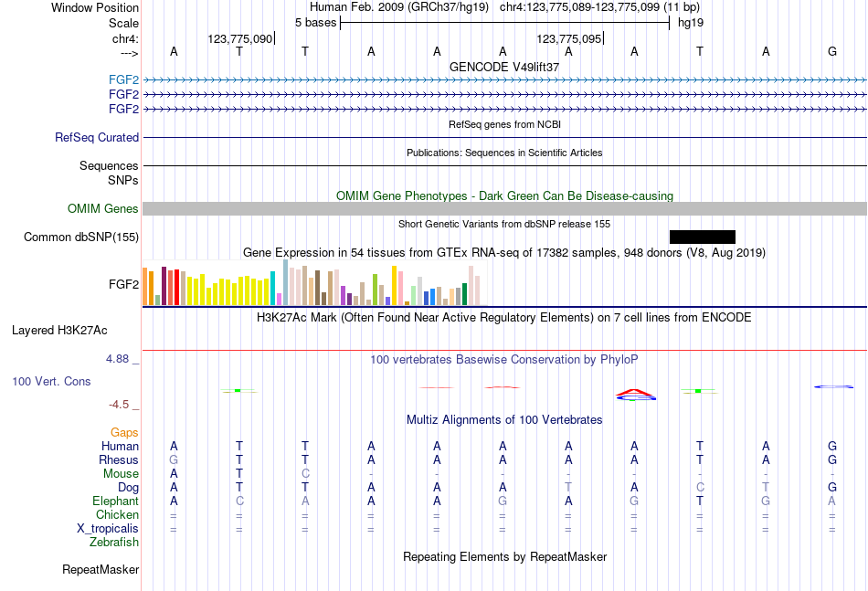Screen dimensions: 868x591
Task: Click the black Common dbSNP variant block
Action: (x=703, y=237)
